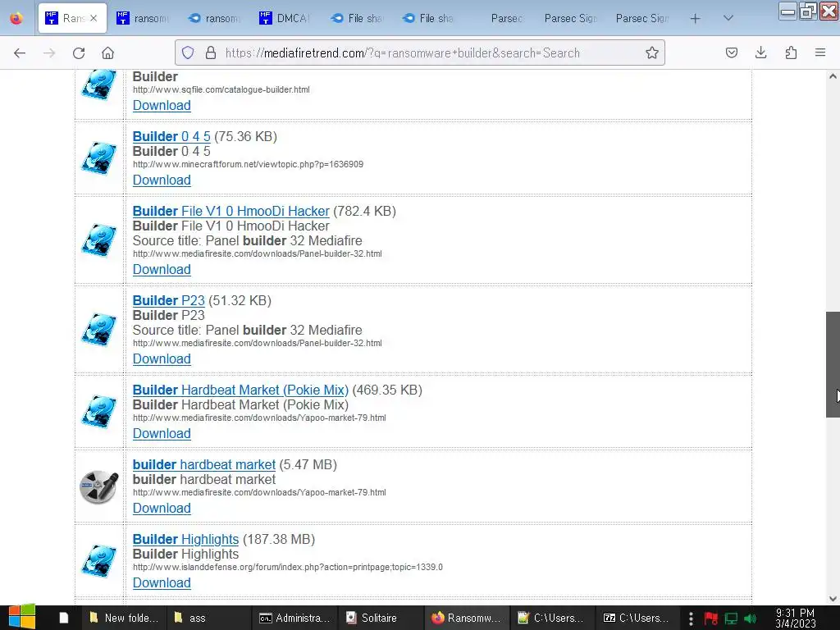Click Download under Builder 0 4 5
840x630 pixels.
(162, 180)
